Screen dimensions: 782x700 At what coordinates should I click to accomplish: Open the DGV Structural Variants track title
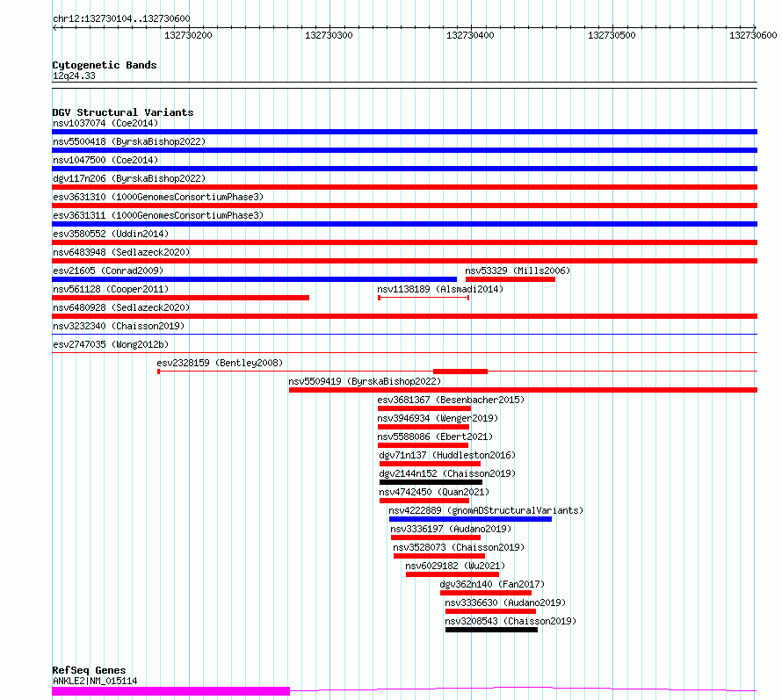coord(123,112)
